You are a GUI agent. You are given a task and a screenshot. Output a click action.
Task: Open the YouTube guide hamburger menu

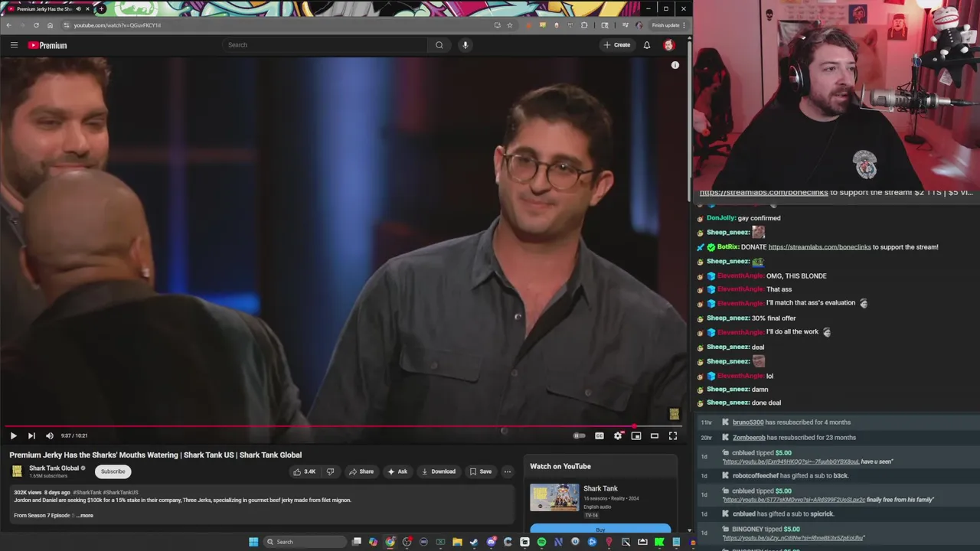(14, 45)
